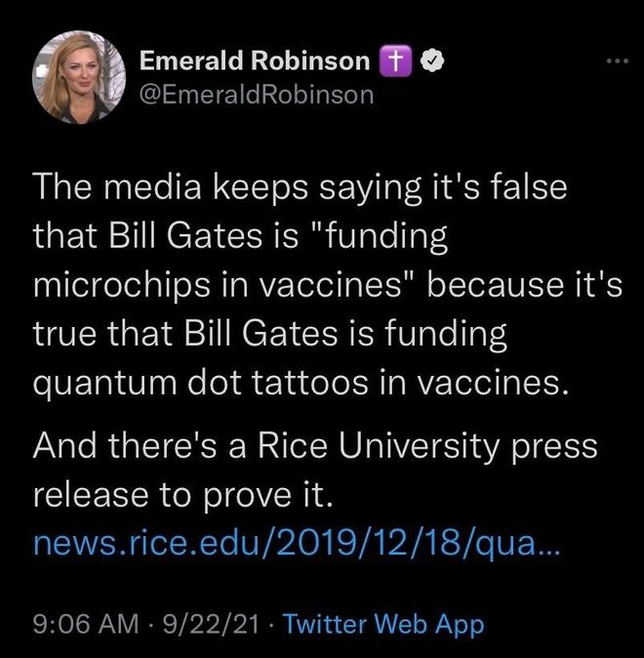Open the Twitter Web App source link
This screenshot has height=658, width=644.
[x=382, y=624]
